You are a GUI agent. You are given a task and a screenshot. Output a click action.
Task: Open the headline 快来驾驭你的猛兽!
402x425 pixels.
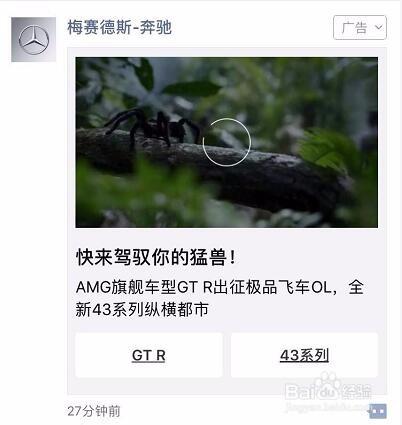[156, 257]
